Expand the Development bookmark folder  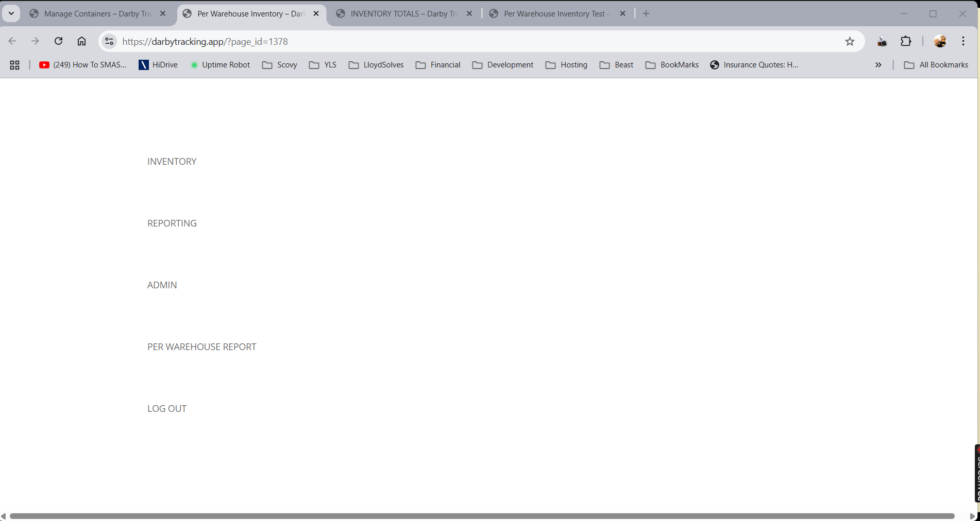coord(503,65)
